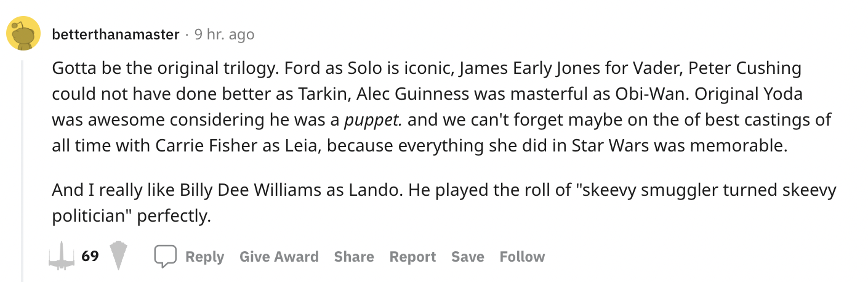Image resolution: width=868 pixels, height=282 pixels.
Task: Give Award to this comment
Action: [x=279, y=256]
